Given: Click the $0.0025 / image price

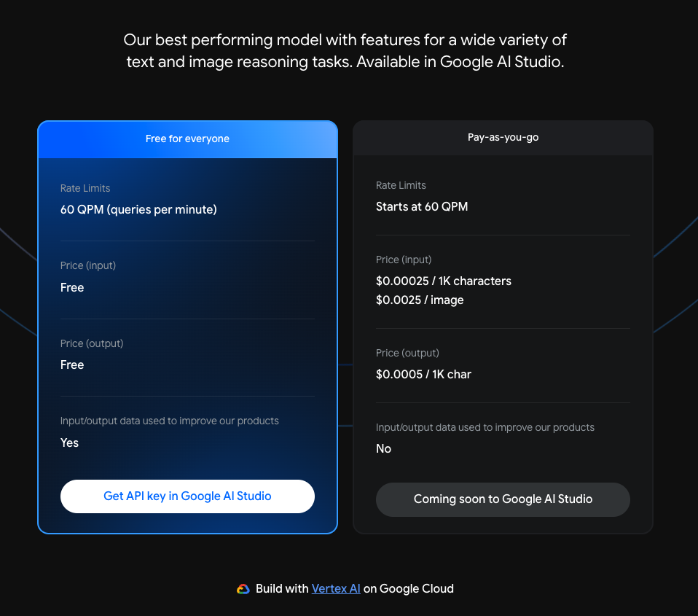Looking at the screenshot, I should pos(420,300).
